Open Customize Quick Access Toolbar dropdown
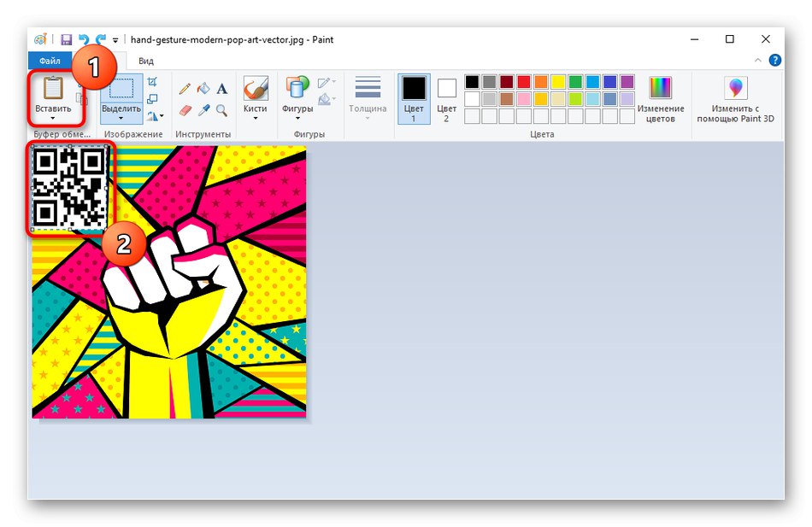 point(115,40)
